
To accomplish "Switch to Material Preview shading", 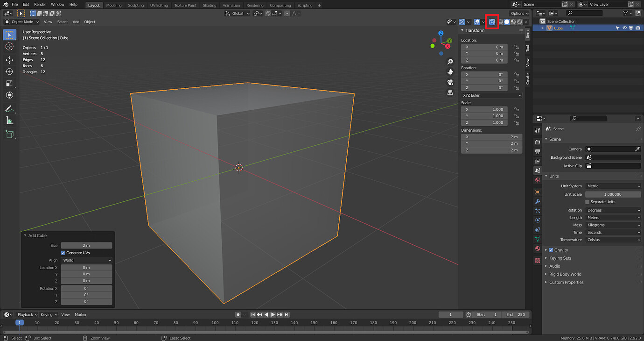I will tap(513, 22).
